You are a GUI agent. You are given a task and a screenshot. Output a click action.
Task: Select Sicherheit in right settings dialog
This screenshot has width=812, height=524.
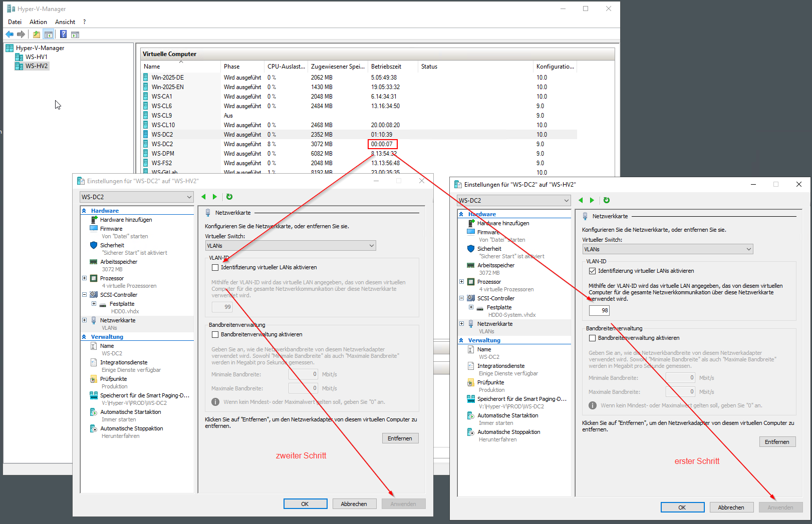(x=489, y=249)
